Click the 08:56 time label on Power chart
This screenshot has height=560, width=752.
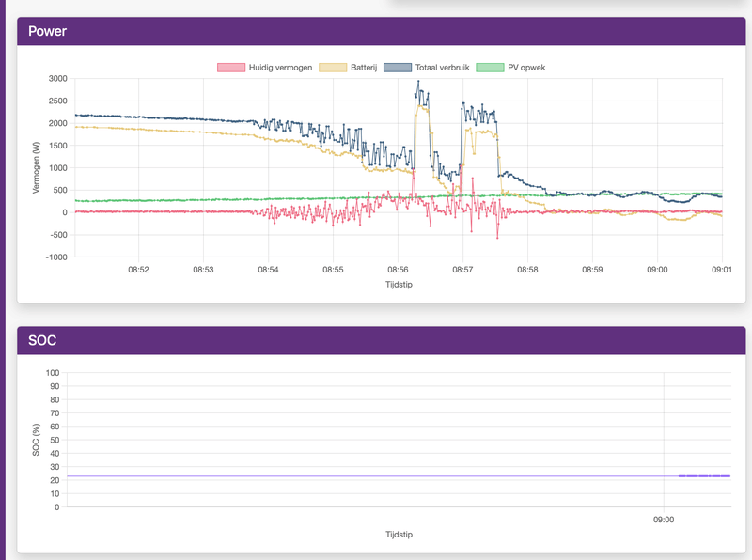click(x=398, y=270)
